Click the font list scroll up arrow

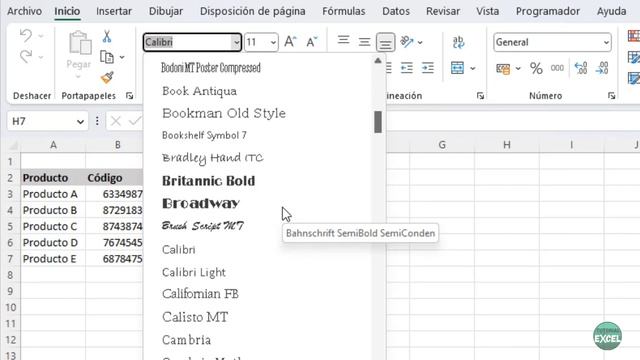coord(378,61)
